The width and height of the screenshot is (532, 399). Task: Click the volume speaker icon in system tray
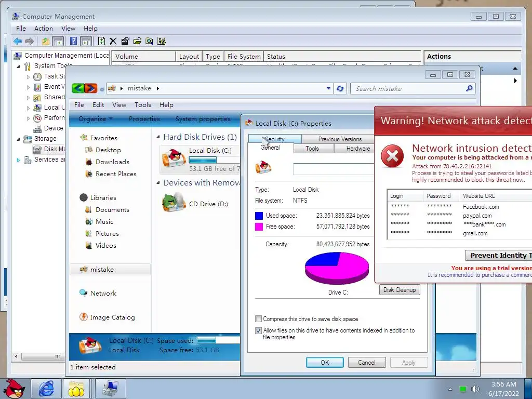point(475,389)
